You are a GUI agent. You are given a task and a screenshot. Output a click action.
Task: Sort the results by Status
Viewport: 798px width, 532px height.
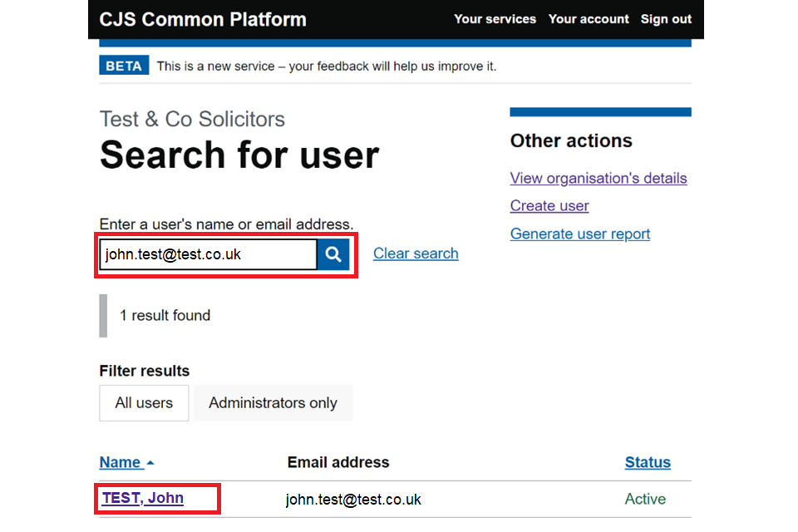pyautogui.click(x=648, y=462)
